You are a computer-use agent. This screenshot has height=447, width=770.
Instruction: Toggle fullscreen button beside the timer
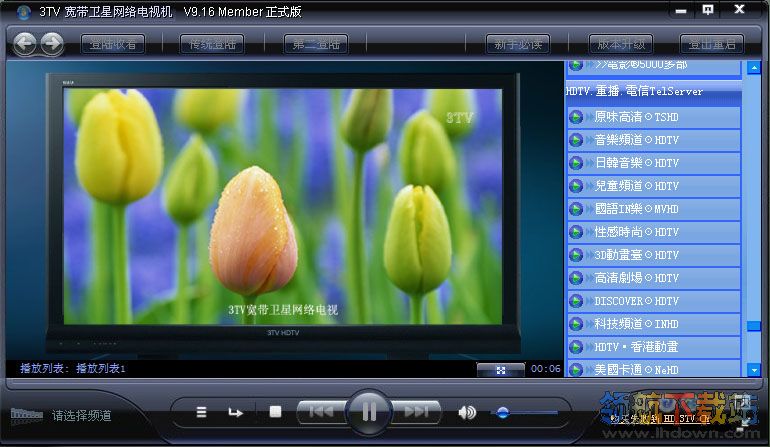pos(500,369)
